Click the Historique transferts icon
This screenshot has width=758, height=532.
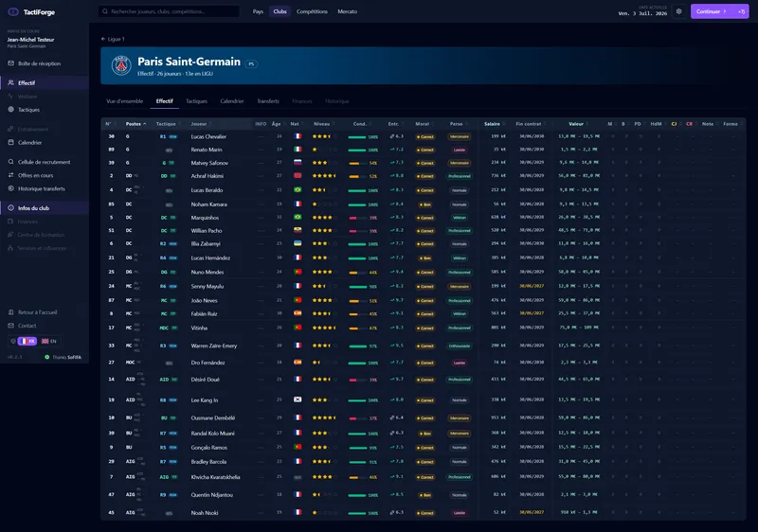pyautogui.click(x=11, y=188)
